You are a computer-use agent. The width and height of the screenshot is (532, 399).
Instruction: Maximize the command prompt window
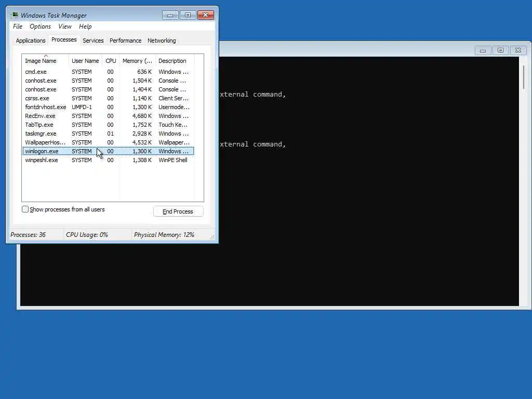coord(500,50)
